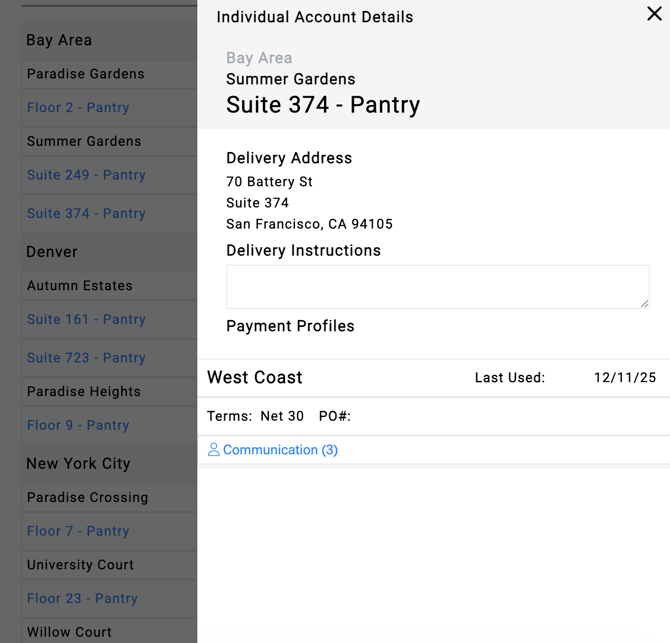670x643 pixels.
Task: Select Suite 374 - Pantry in list
Action: click(86, 213)
